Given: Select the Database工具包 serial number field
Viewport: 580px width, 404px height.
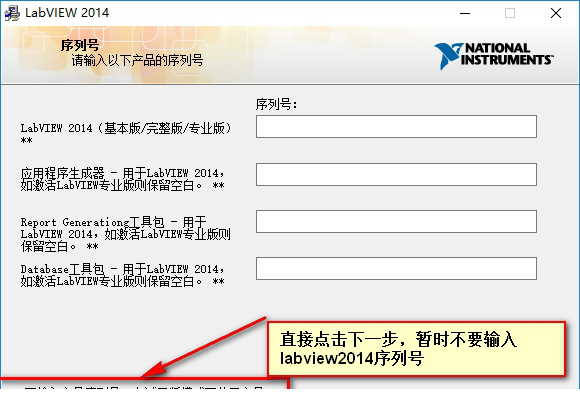Looking at the screenshot, I should tap(396, 269).
